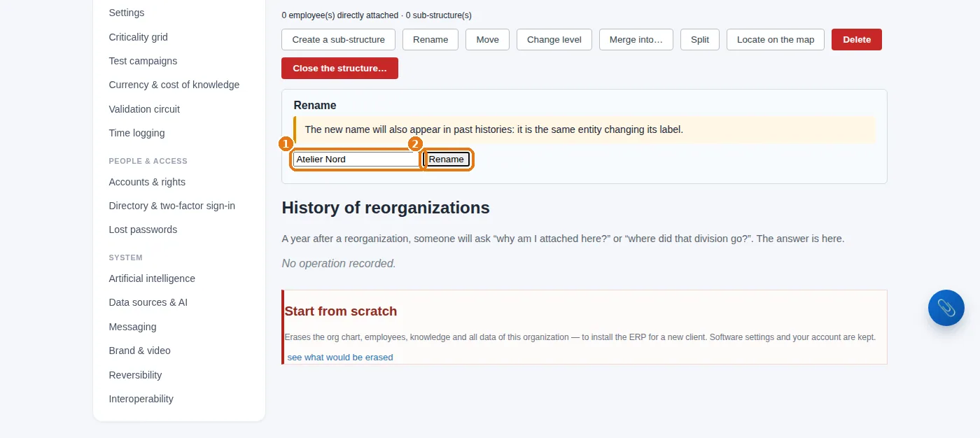This screenshot has height=438, width=980.
Task: Open the see what would be erased link
Action: tap(340, 357)
